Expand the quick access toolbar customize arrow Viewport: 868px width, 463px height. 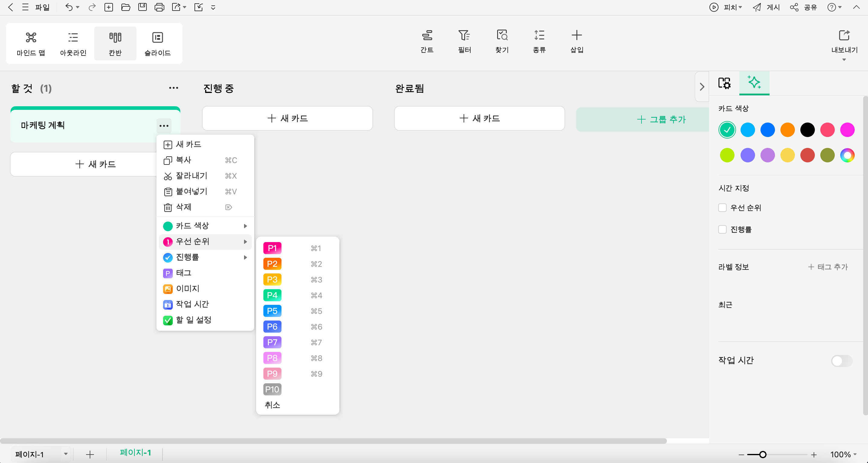point(213,8)
